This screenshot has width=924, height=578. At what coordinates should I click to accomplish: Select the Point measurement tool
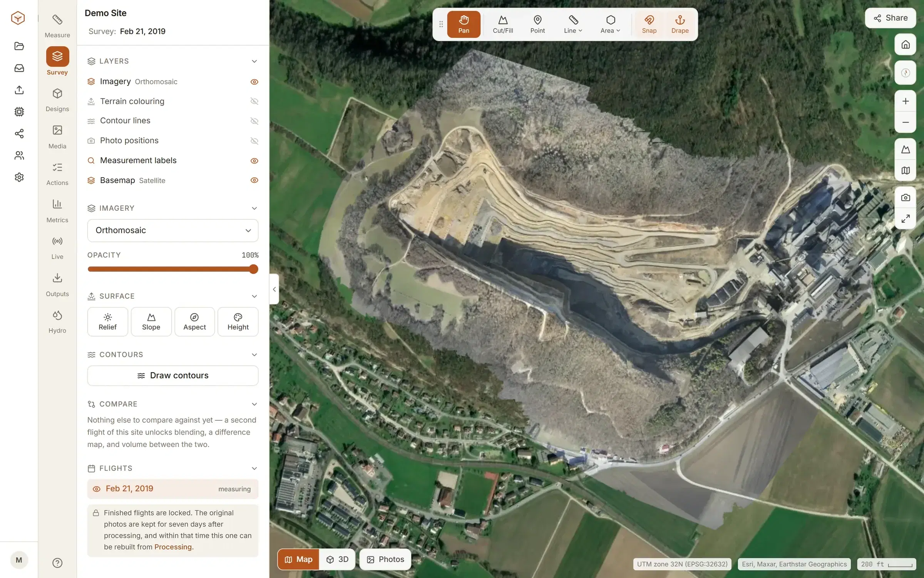click(x=537, y=24)
